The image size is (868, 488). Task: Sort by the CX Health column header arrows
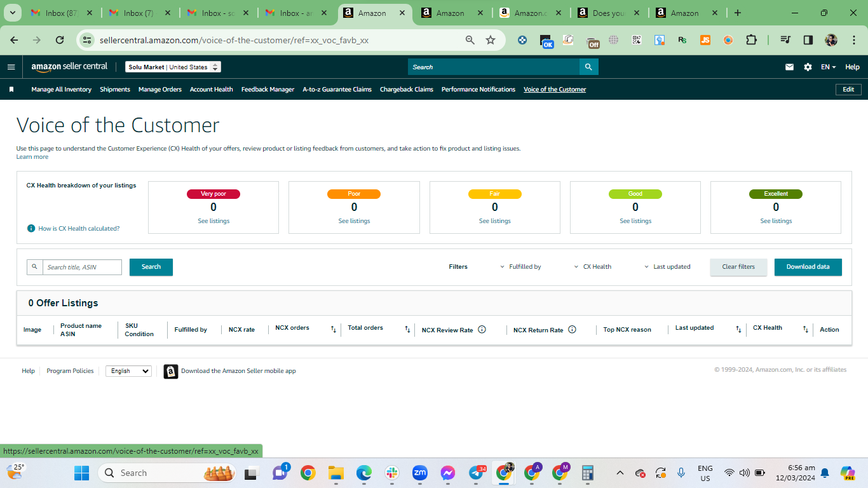coord(806,329)
